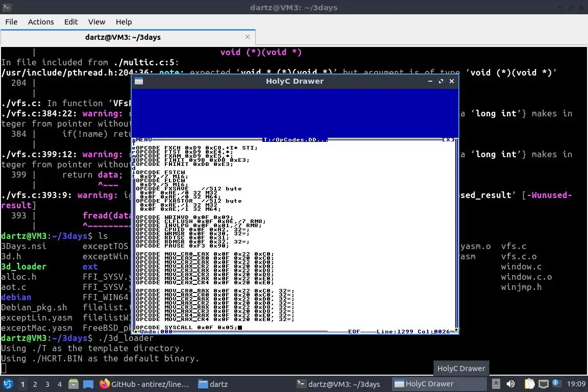Click the OPCODE FXCH line
Viewport: 588px width, 392px height.
[x=197, y=148]
